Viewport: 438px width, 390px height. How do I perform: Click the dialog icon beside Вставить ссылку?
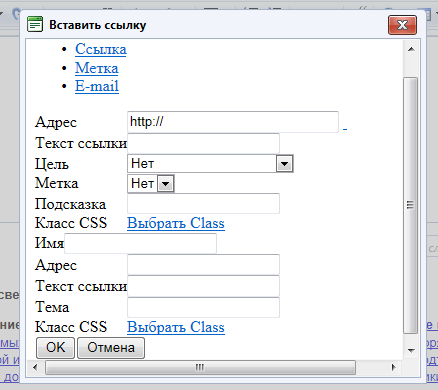[35, 24]
